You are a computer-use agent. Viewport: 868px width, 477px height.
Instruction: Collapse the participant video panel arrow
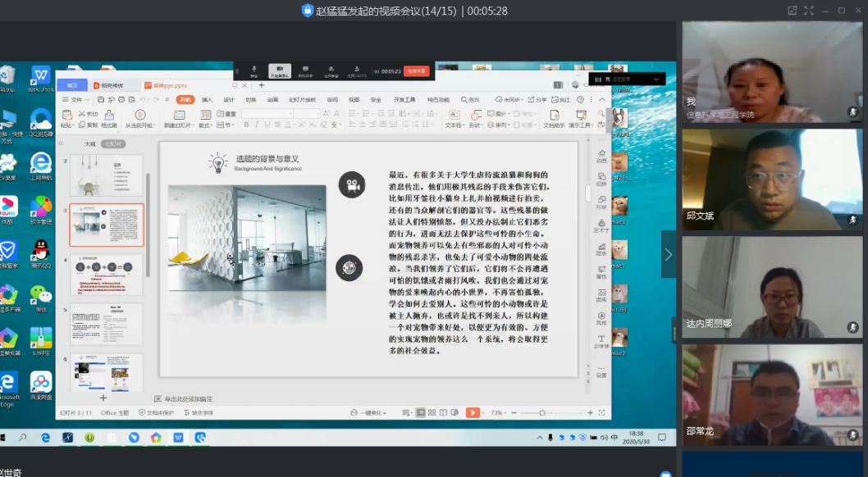(668, 255)
